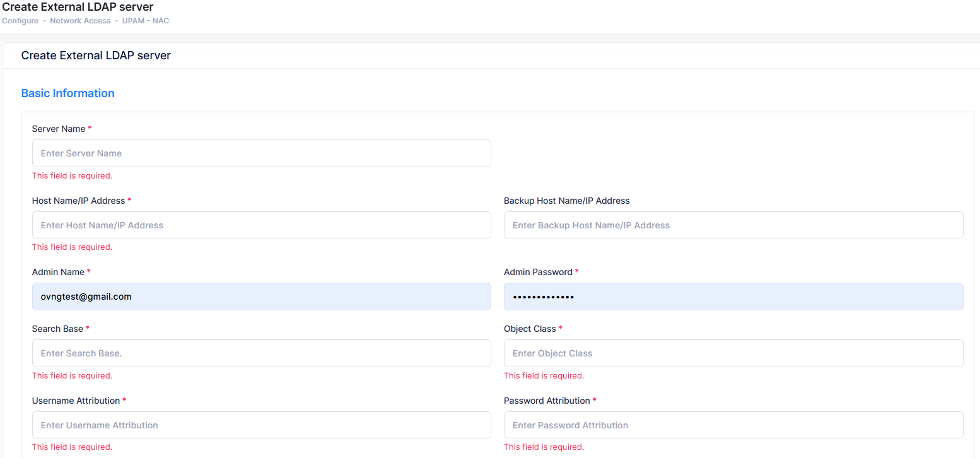Viewport: 980px width, 458px height.
Task: Click the Password Attribution input field
Action: 733,425
